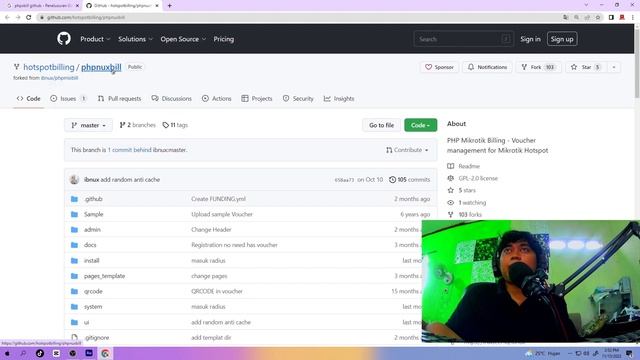Expand the Contribute dropdown
Viewport: 640px width, 360px height.
(407, 150)
